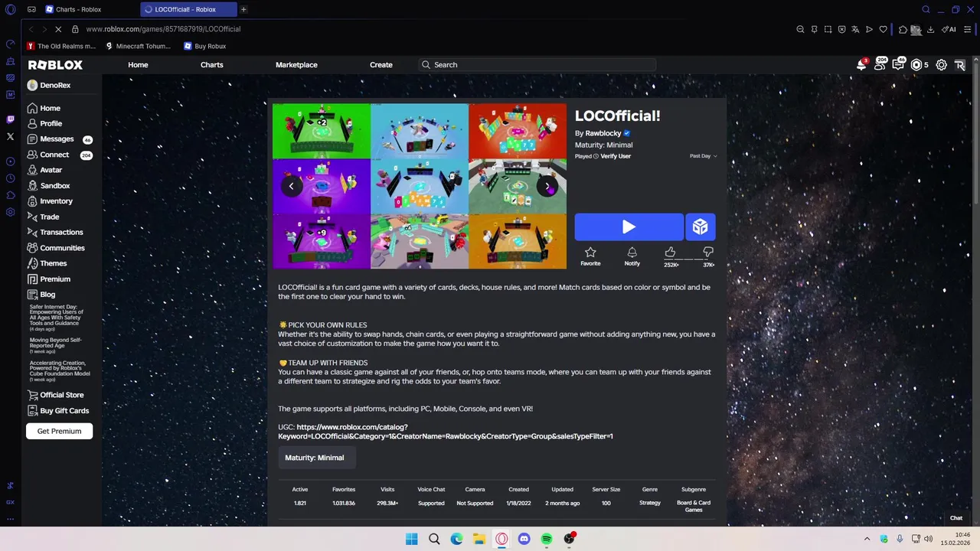Open Messages in the left sidebar
The height and width of the screenshot is (551, 980).
point(51,139)
